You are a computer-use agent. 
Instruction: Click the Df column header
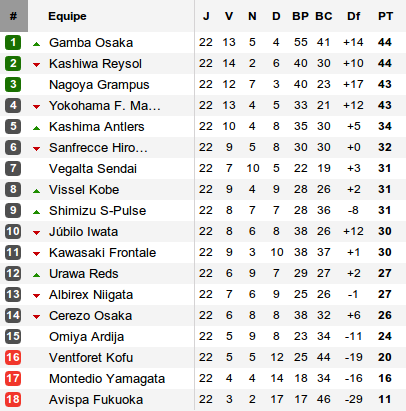pos(354,16)
